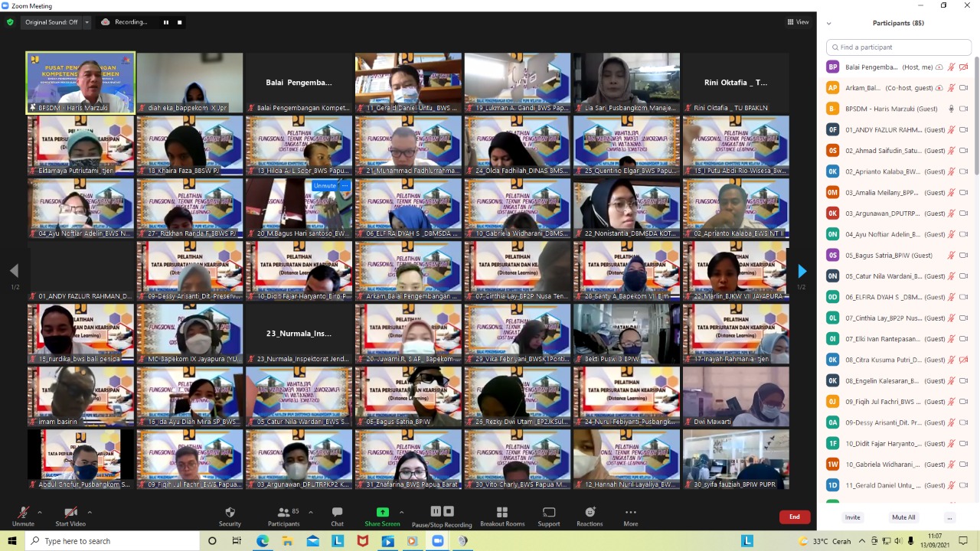Unmute your microphone in the toolbar
The width and height of the screenshot is (980, 551).
(23, 516)
